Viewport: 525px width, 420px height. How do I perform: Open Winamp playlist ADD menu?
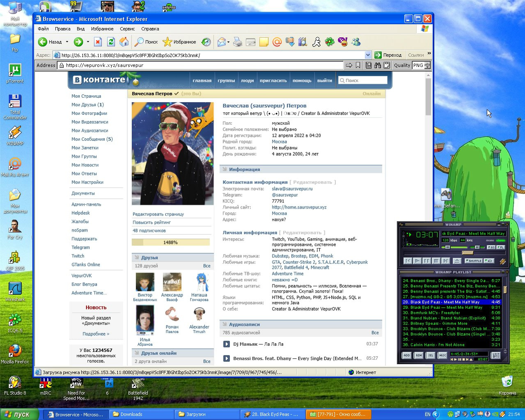tap(406, 356)
